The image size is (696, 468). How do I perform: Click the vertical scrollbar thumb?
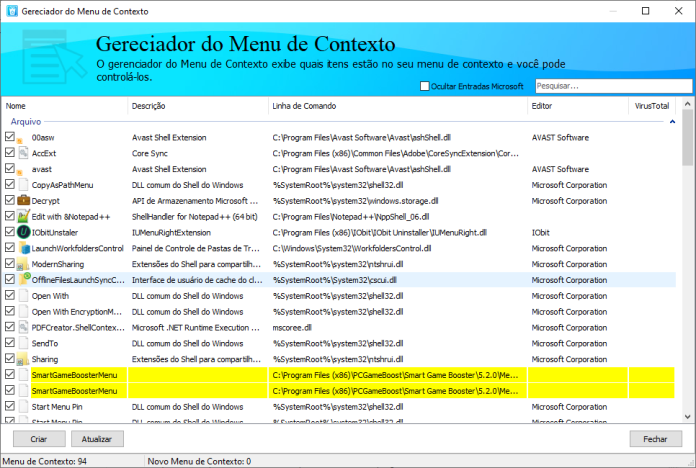(688, 139)
